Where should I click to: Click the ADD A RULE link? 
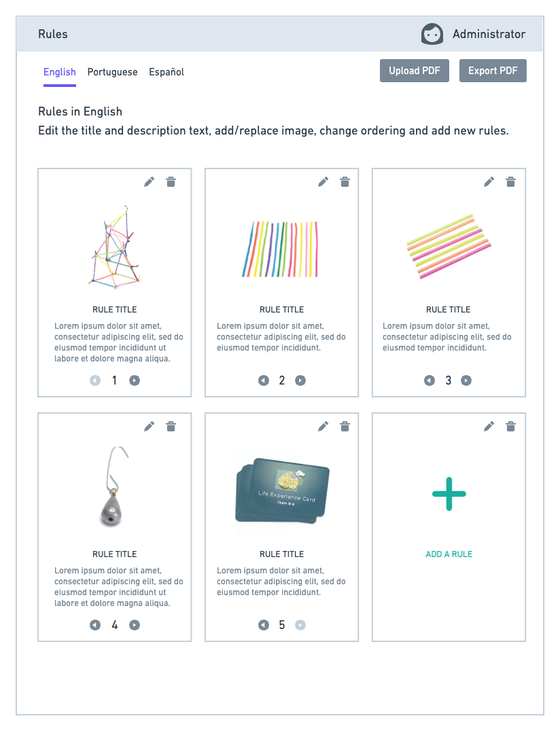[449, 554]
